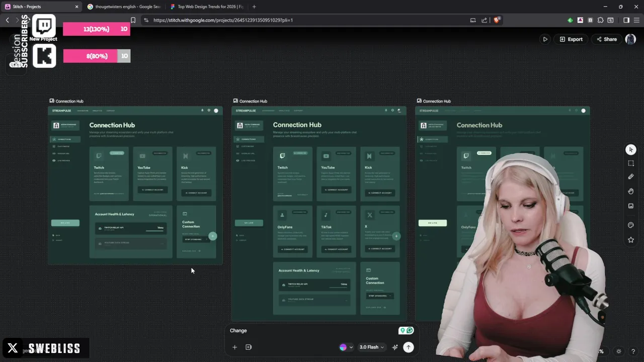The height and width of the screenshot is (362, 644).
Task: Select the marquee selection tool
Action: [x=631, y=163]
